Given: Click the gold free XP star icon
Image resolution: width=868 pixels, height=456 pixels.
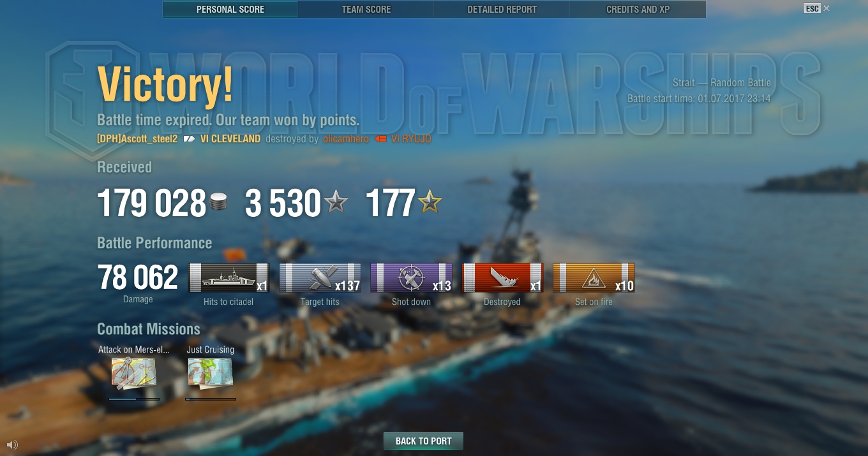Looking at the screenshot, I should pos(430,203).
